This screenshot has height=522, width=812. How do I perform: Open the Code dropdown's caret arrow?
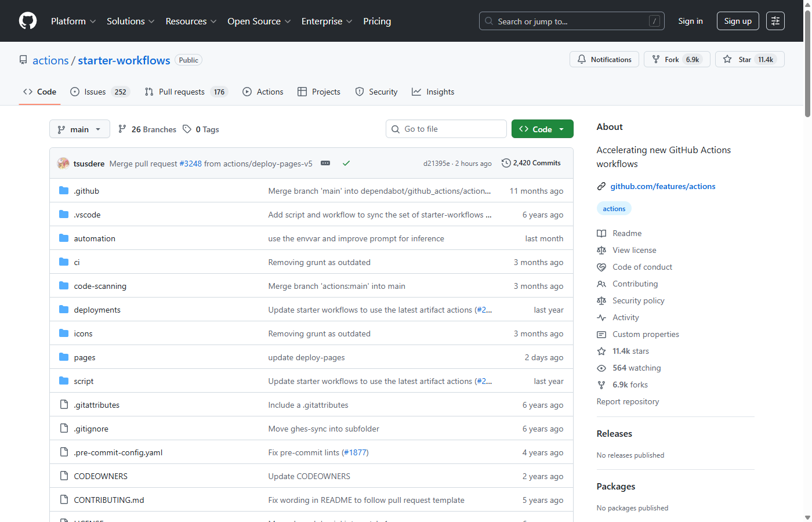click(x=561, y=129)
